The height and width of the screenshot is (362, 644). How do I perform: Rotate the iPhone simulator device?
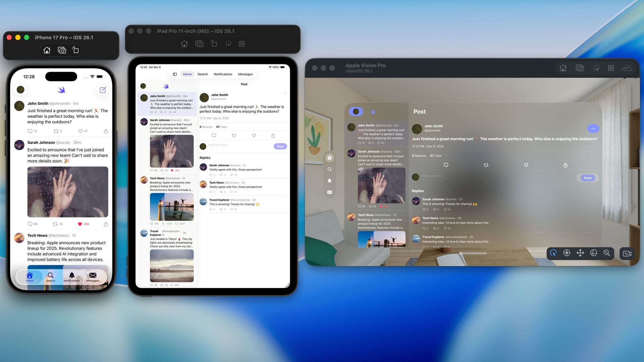pyautogui.click(x=75, y=50)
